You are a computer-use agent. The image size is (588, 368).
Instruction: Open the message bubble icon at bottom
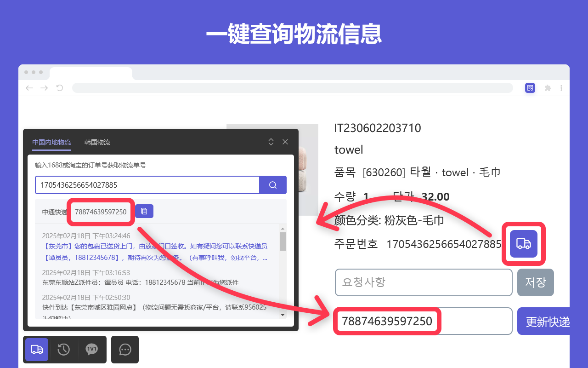(124, 350)
